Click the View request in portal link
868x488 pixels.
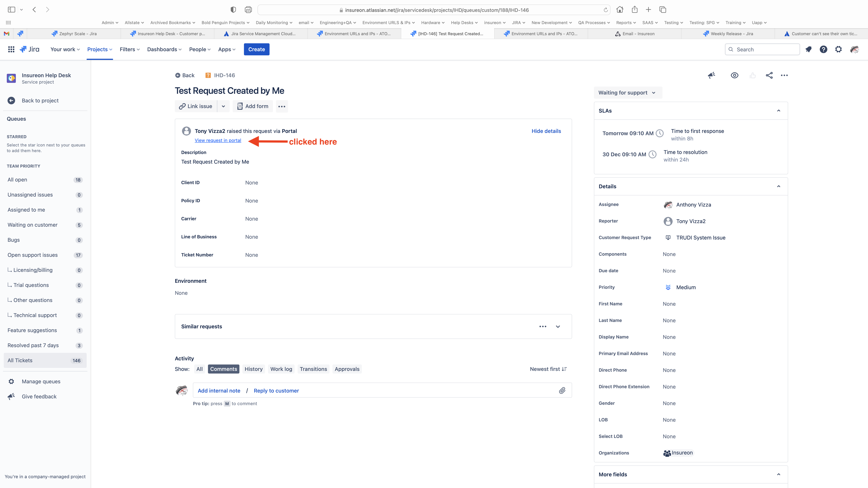[218, 140]
